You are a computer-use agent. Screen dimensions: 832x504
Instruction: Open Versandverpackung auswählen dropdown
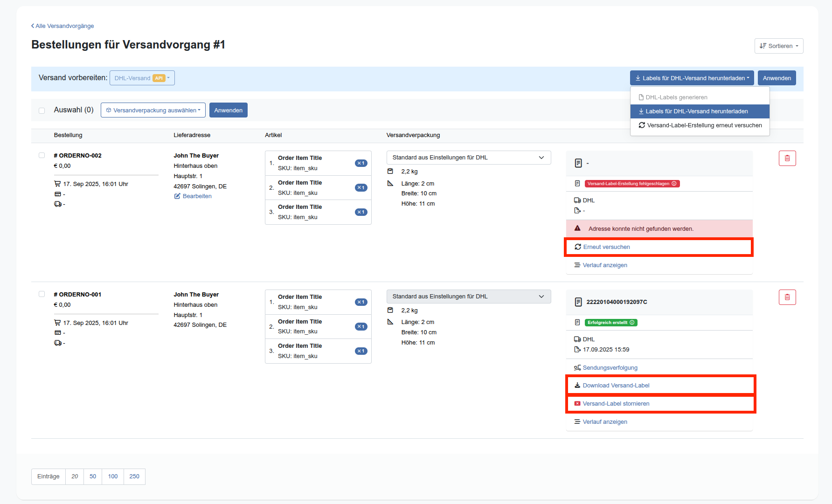click(x=153, y=110)
